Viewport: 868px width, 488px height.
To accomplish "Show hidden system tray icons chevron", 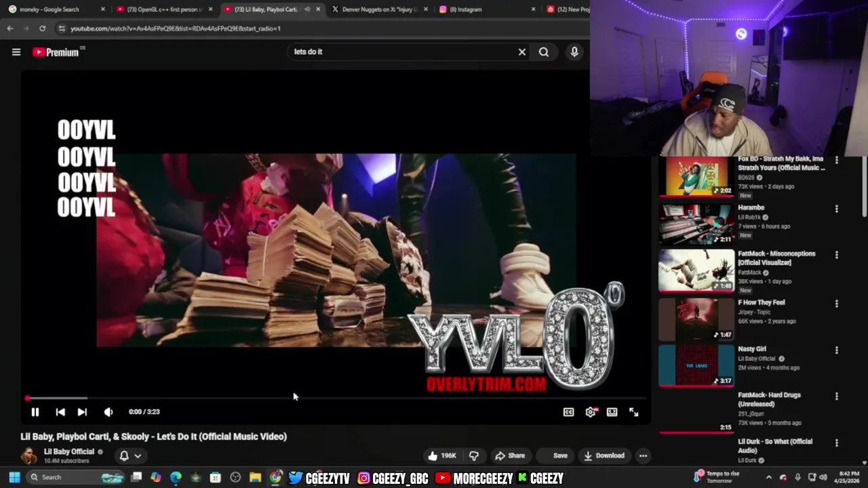I will point(768,477).
